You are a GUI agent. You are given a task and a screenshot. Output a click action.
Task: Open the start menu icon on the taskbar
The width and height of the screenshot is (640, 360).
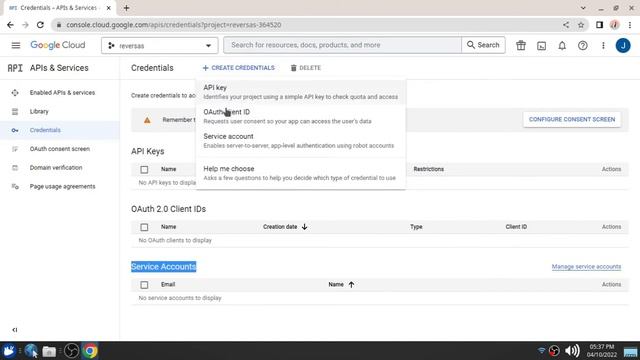tap(9, 351)
